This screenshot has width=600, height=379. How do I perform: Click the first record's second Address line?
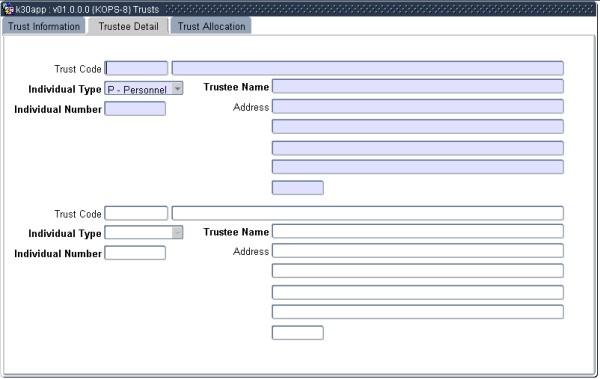pyautogui.click(x=418, y=127)
